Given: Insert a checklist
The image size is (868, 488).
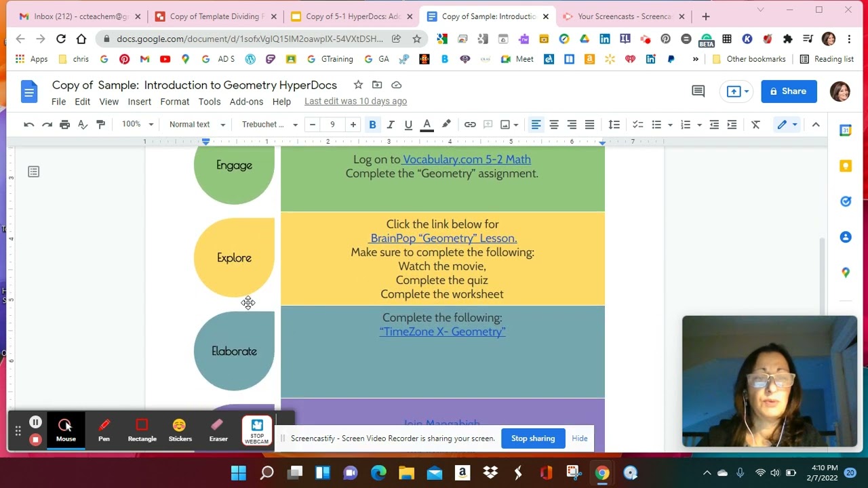Looking at the screenshot, I should [637, 125].
